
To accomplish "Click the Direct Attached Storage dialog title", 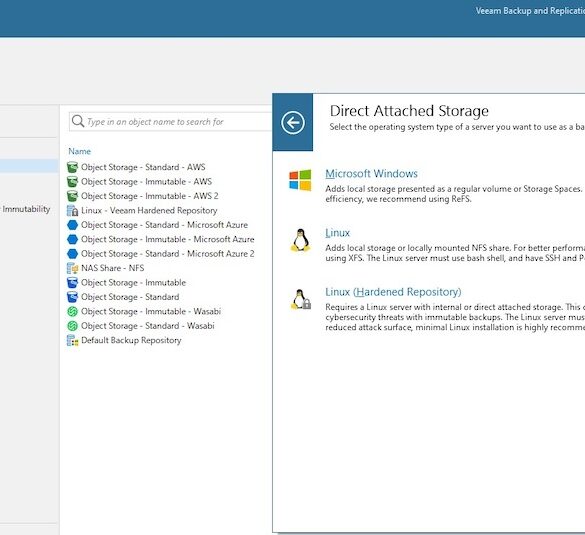I will coord(409,111).
